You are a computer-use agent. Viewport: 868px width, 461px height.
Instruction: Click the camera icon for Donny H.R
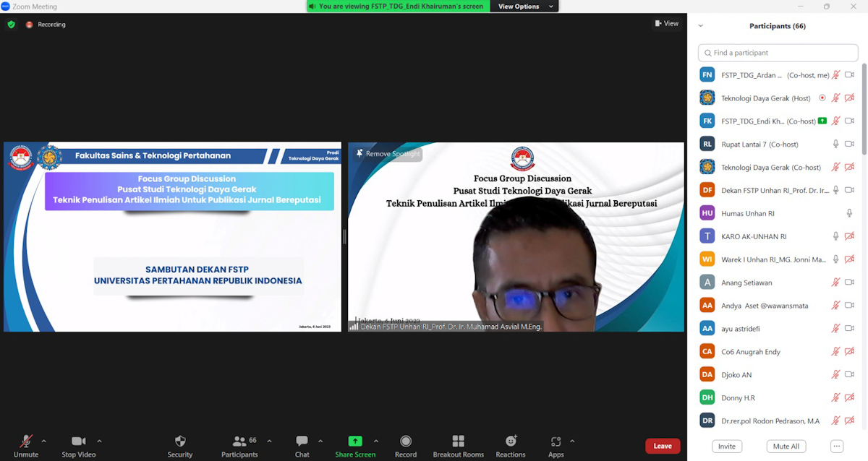pos(849,397)
